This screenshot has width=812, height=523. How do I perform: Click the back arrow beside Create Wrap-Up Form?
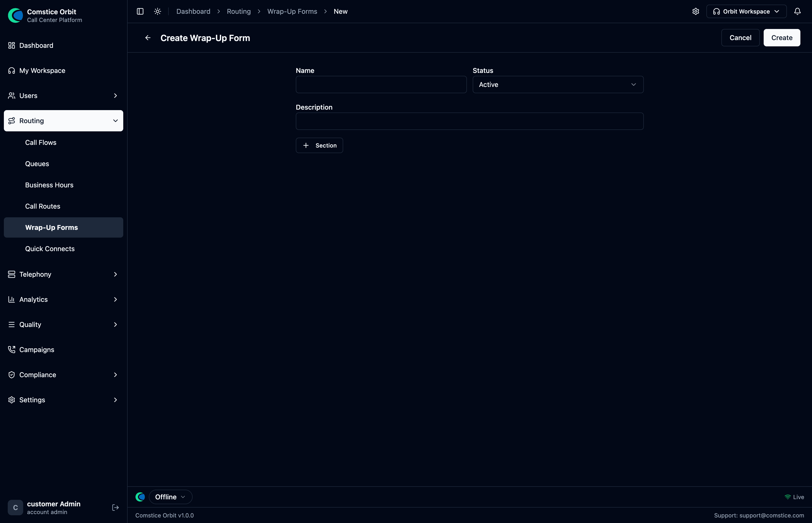(148, 38)
